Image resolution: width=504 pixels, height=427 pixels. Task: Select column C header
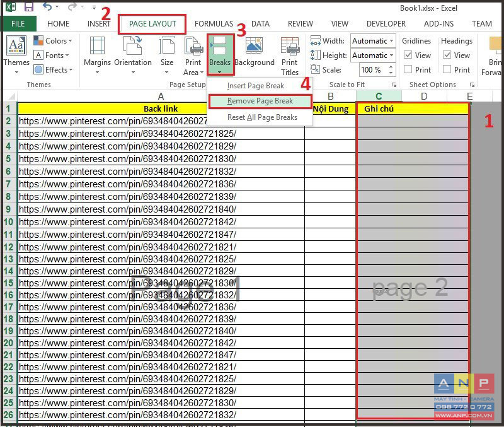[379, 97]
